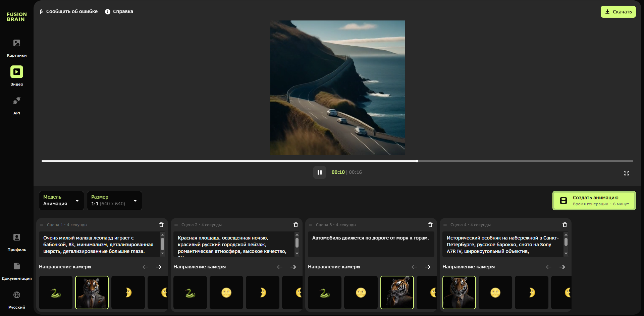Viewport: 644px width, 316px height.
Task: Select snake camera direction in Сцена 1
Action: pos(56,293)
